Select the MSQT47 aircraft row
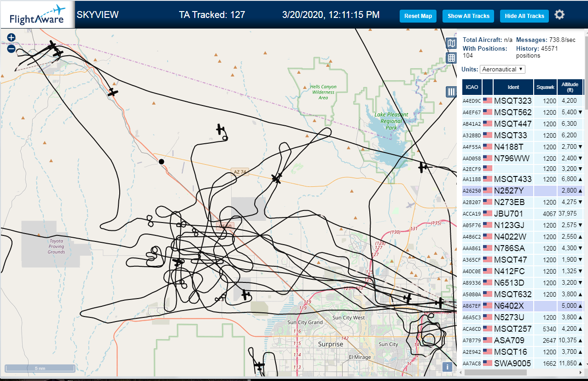 click(523, 260)
